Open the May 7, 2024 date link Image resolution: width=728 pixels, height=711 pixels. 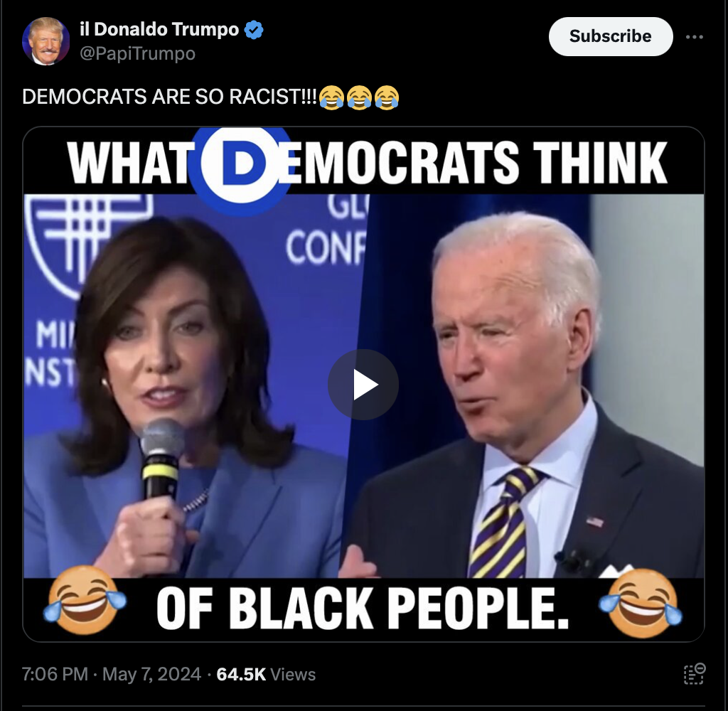coord(151,674)
